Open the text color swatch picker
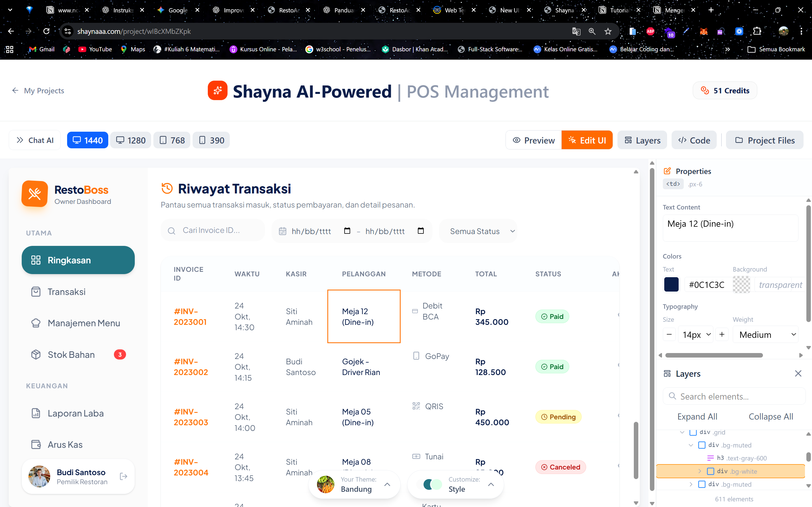 pyautogui.click(x=671, y=284)
